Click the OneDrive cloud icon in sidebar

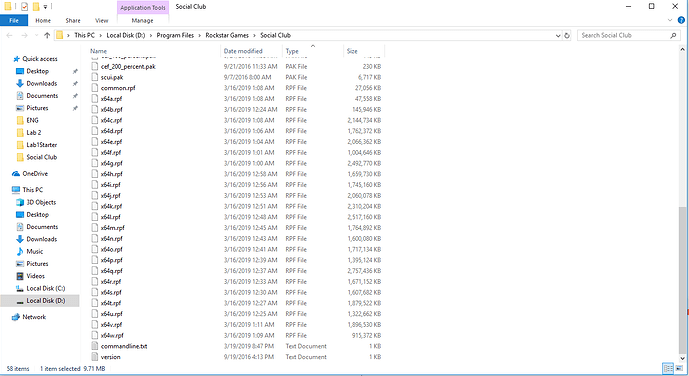[16, 174]
